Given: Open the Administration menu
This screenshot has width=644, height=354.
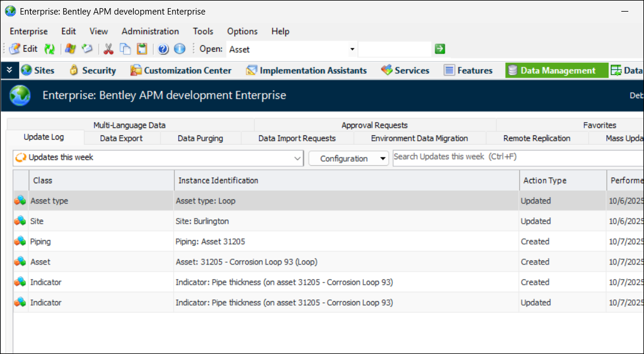Looking at the screenshot, I should coord(150,31).
